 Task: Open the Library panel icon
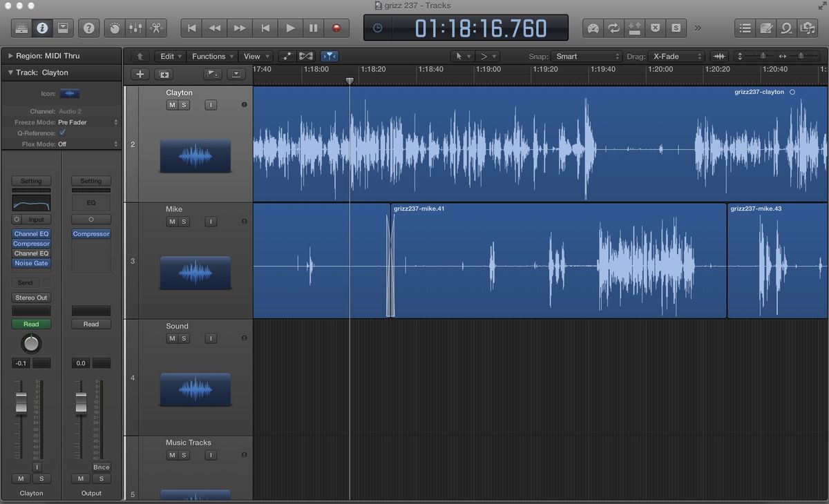click(x=23, y=28)
